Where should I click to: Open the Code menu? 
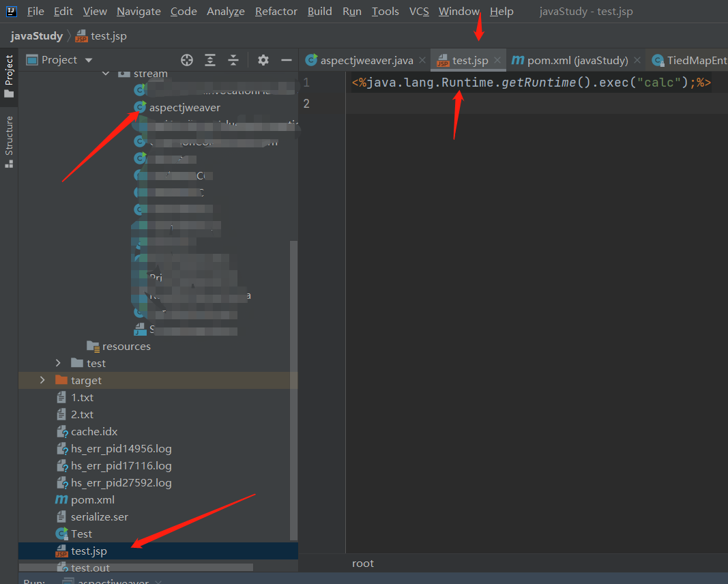(184, 11)
